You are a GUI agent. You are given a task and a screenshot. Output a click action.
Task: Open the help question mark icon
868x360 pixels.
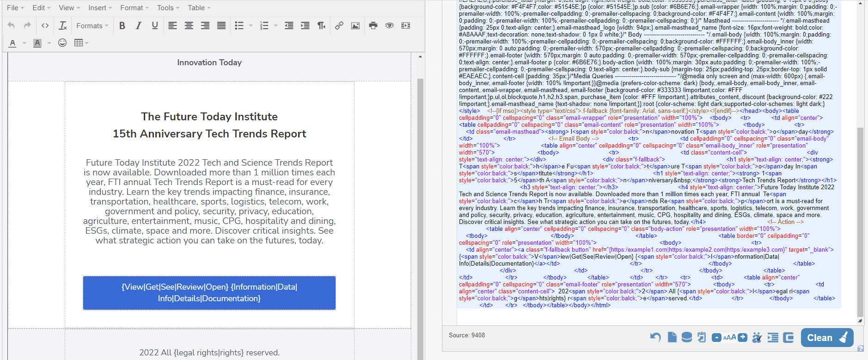[x=860, y=348]
